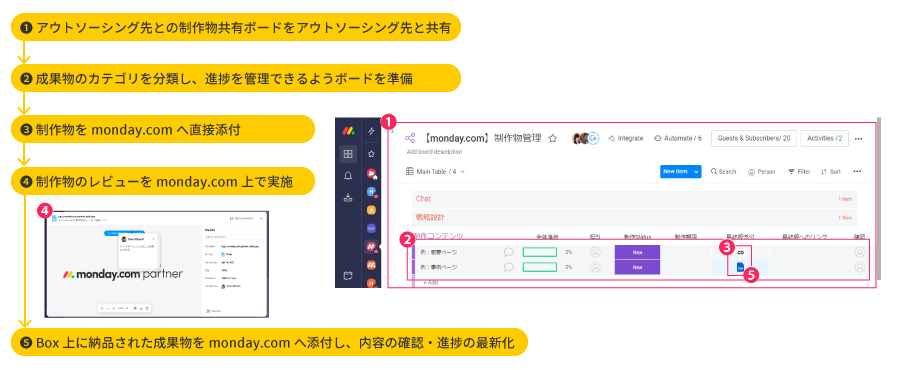Open board header more options menu
The image size is (900, 370).
pos(859,138)
